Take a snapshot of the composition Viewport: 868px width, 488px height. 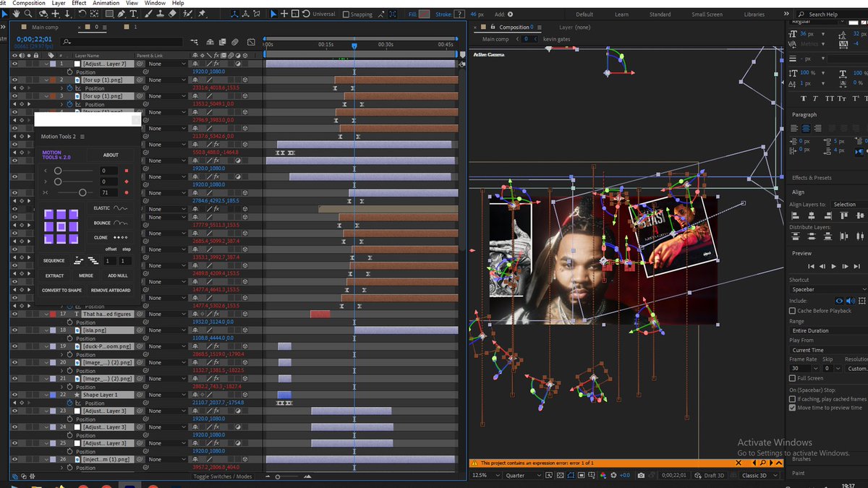(641, 475)
